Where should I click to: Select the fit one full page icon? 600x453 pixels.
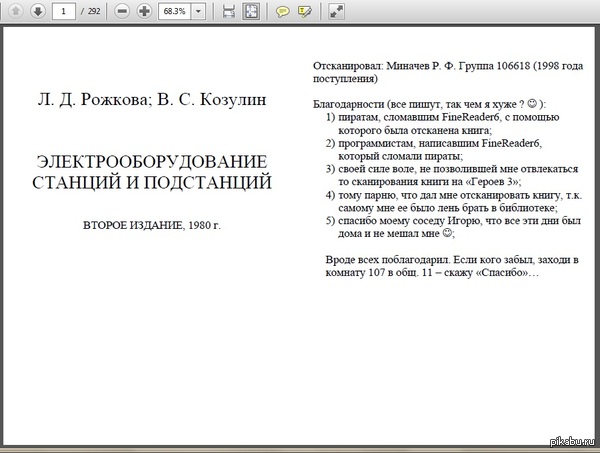coord(251,11)
